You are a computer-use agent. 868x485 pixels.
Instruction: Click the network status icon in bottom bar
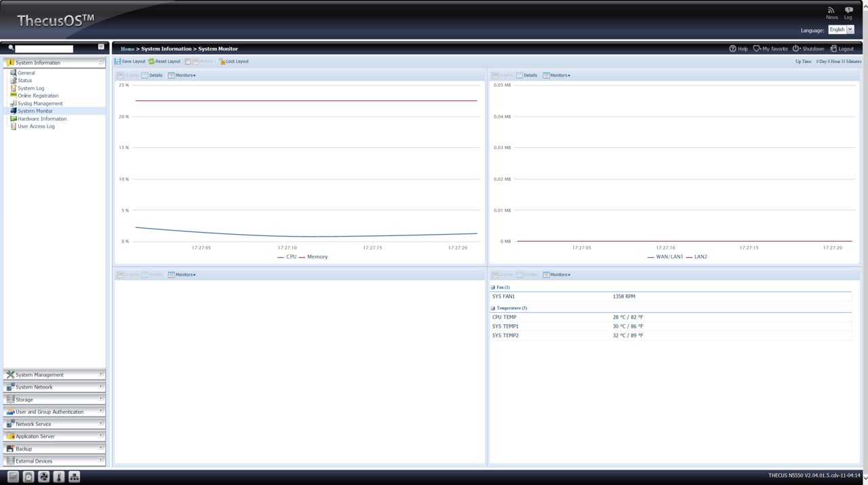75,477
